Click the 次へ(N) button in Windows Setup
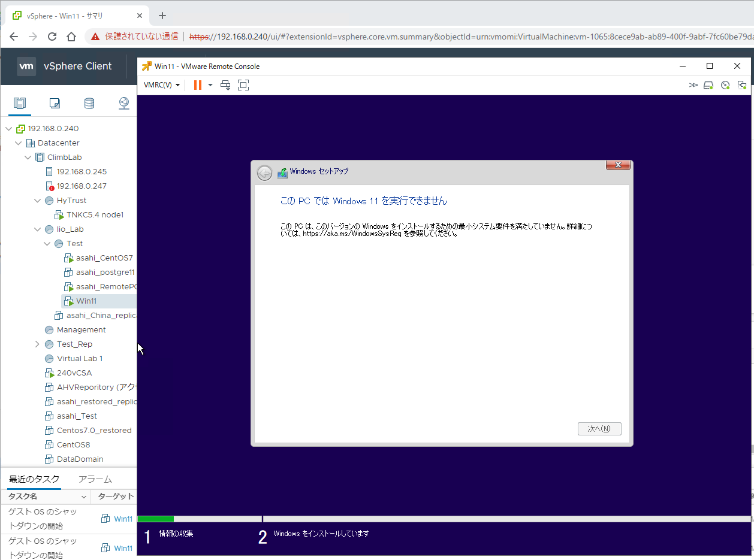754x560 pixels. 599,429
